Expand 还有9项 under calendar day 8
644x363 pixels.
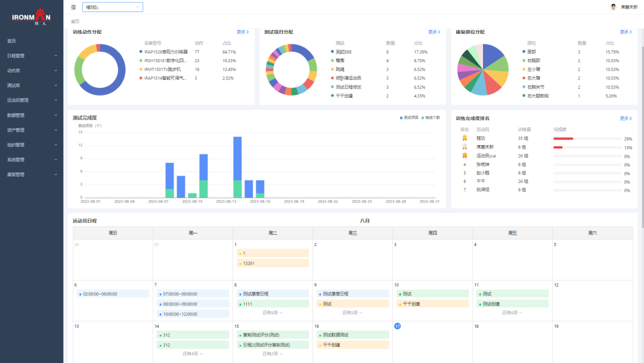[x=272, y=313]
